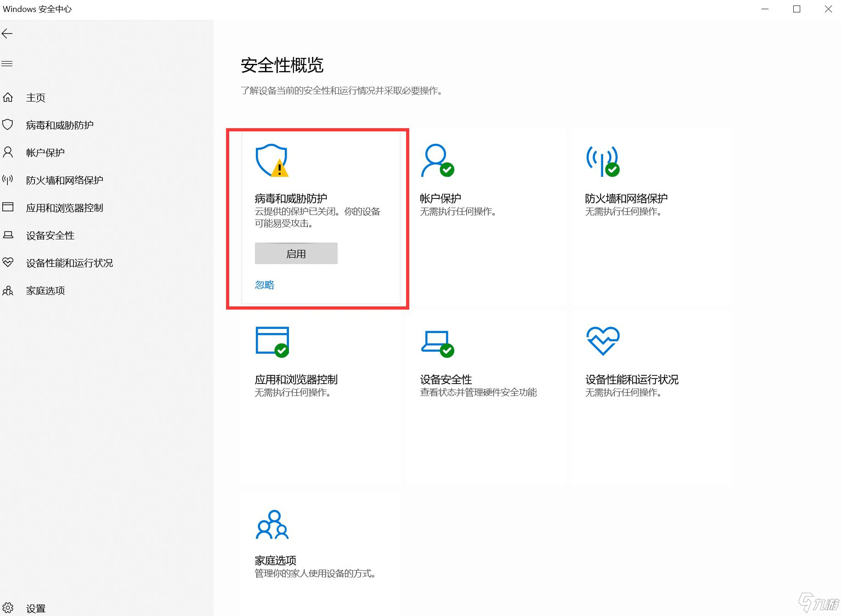This screenshot has height=616, width=842.
Task: Minimize the Windows 安全中心 window
Action: pyautogui.click(x=765, y=9)
